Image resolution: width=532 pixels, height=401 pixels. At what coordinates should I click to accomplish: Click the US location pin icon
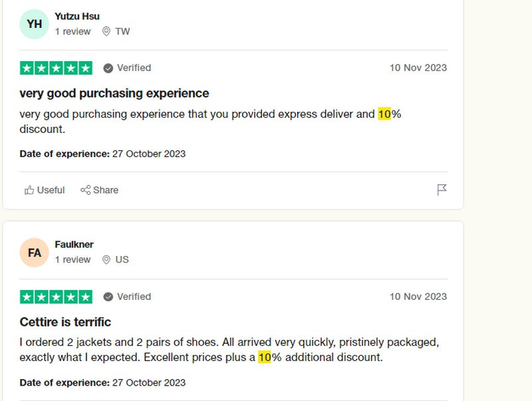pos(106,259)
